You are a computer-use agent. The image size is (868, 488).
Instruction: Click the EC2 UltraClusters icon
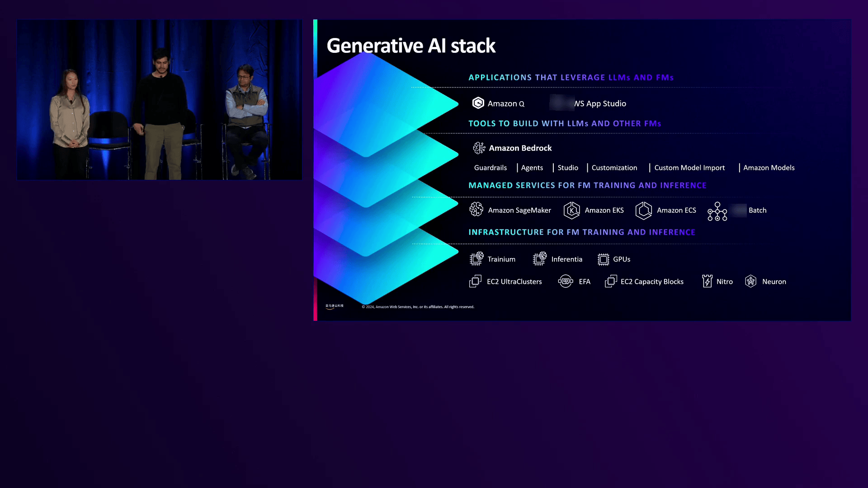tap(475, 282)
